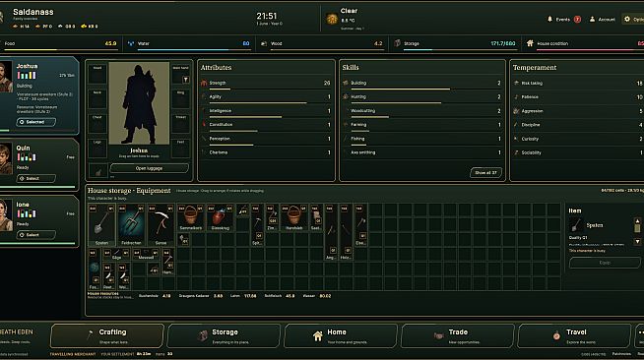The image size is (644, 360).
Task: Click Show all skills button
Action: coord(485,172)
